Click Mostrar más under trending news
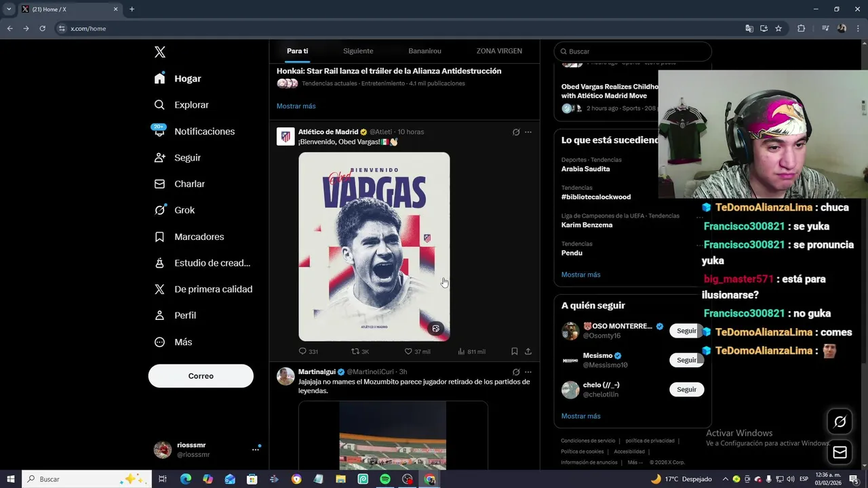 pyautogui.click(x=296, y=106)
